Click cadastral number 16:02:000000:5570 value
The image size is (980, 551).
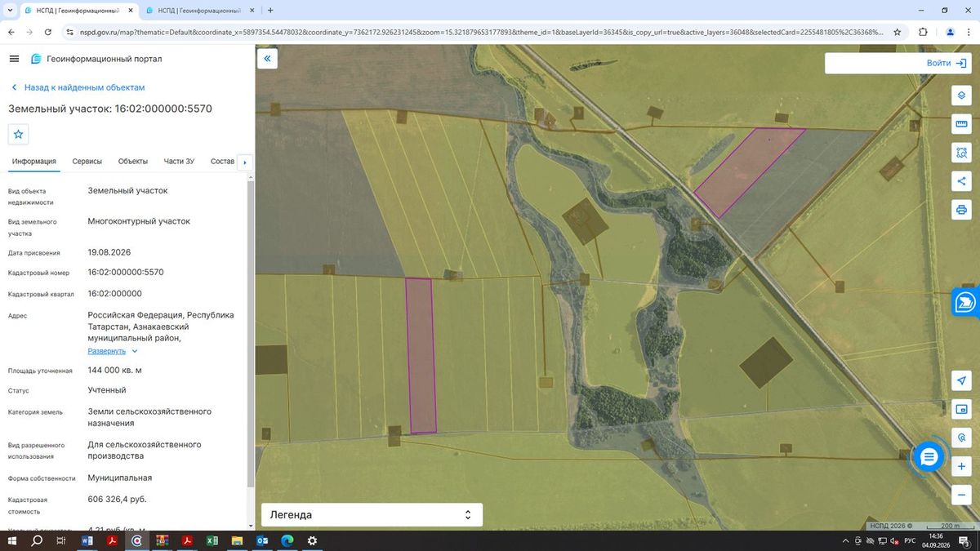(x=126, y=272)
